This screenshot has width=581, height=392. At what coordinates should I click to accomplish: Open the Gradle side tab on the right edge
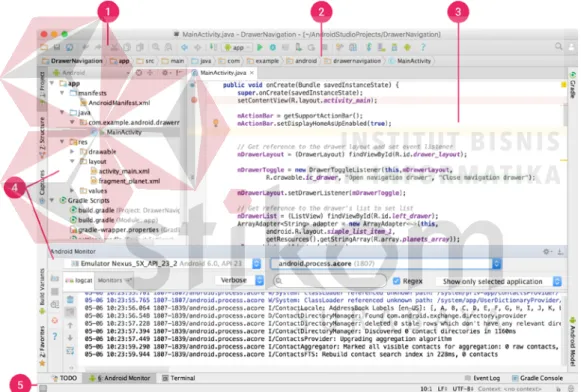tap(573, 84)
